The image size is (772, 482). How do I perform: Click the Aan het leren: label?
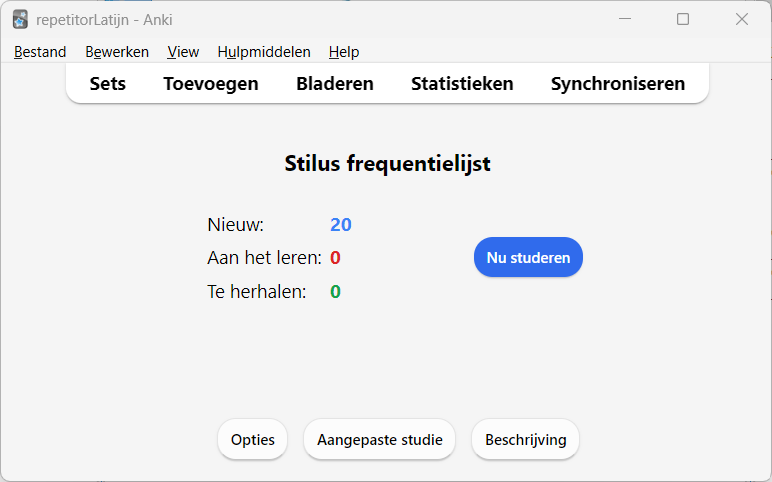point(264,257)
